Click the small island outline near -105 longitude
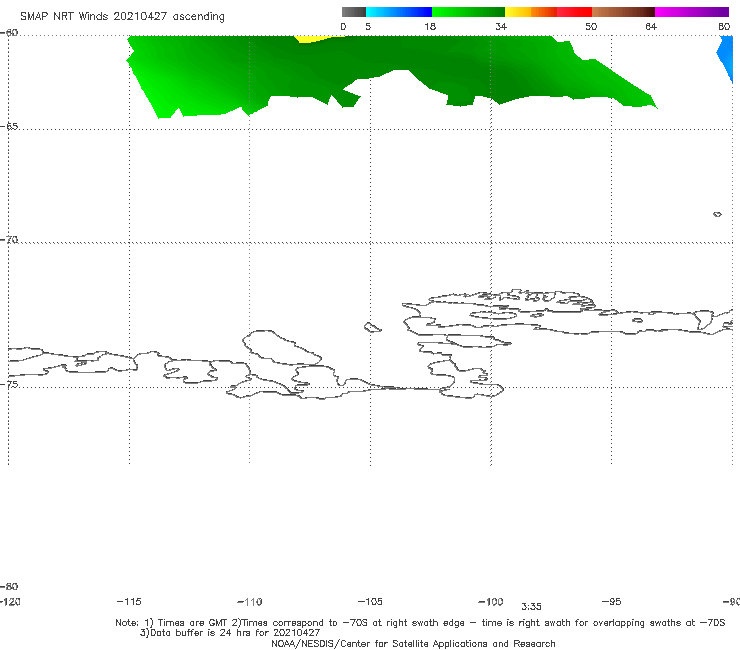Screen dimensions: 740x650 click(x=372, y=327)
